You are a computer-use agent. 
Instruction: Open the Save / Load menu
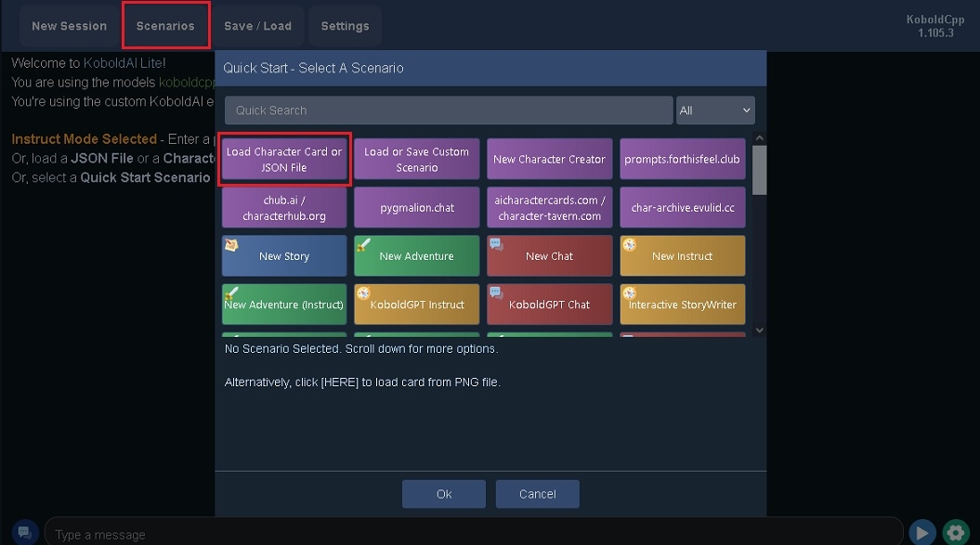click(x=257, y=26)
